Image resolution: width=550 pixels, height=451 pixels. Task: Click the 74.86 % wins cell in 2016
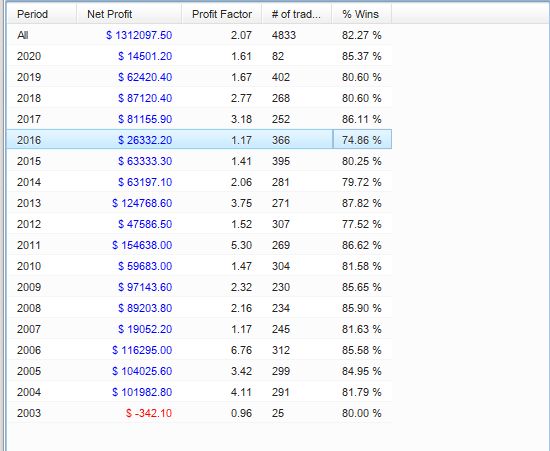point(362,140)
